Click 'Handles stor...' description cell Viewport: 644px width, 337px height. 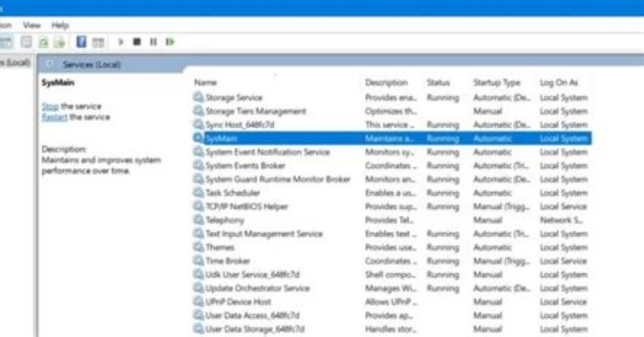click(390, 329)
